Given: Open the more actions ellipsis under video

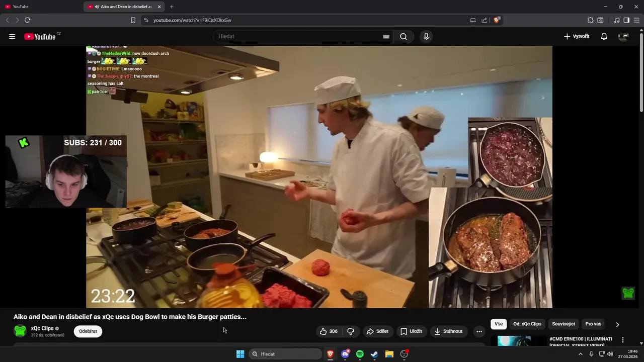Looking at the screenshot, I should point(479,331).
